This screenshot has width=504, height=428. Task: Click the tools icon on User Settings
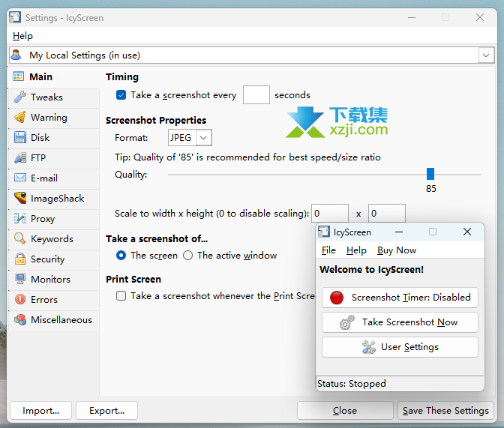point(369,347)
